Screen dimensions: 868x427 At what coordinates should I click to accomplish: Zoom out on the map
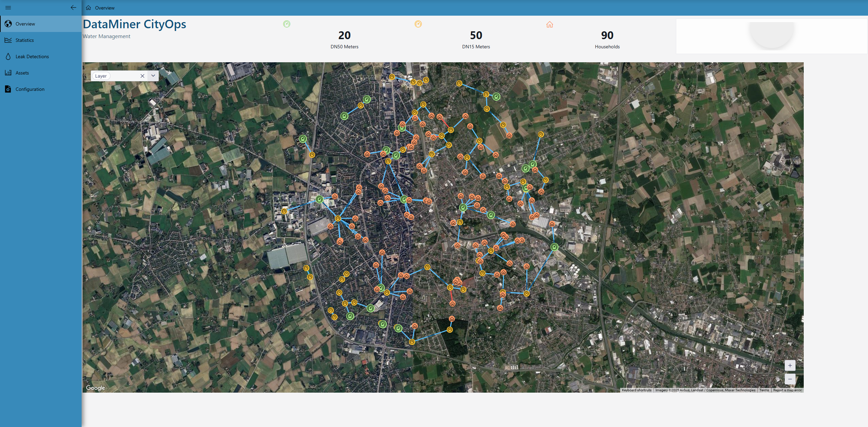(790, 379)
